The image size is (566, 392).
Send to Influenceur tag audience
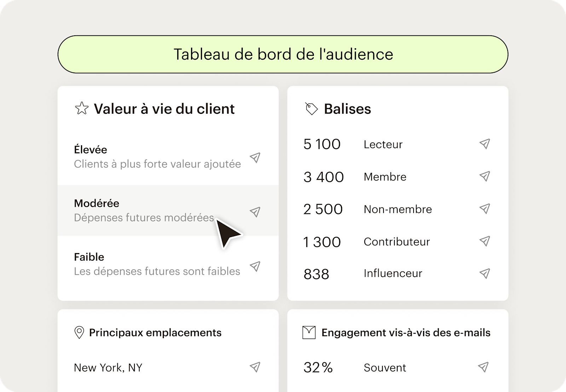click(x=485, y=273)
